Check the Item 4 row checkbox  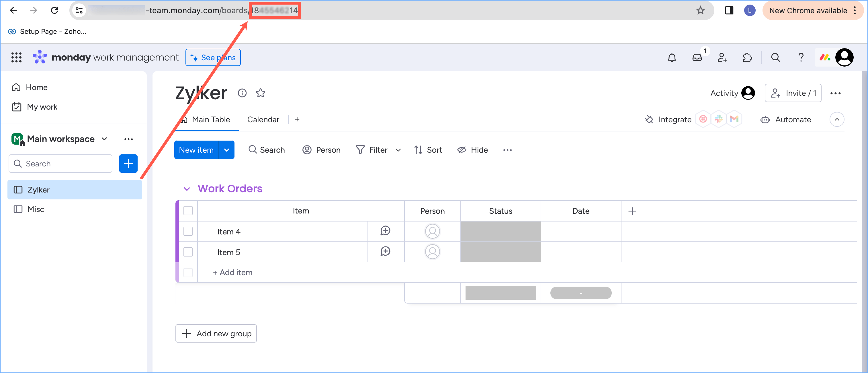[188, 231]
